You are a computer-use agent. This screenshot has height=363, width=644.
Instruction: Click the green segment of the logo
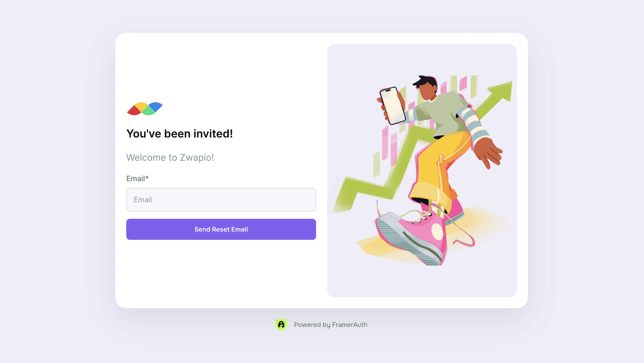(x=148, y=111)
